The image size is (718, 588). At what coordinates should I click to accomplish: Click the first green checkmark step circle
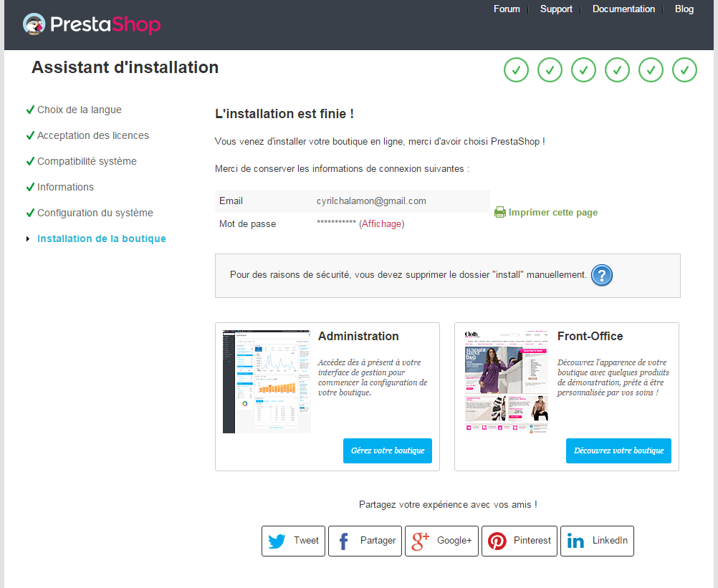(516, 70)
